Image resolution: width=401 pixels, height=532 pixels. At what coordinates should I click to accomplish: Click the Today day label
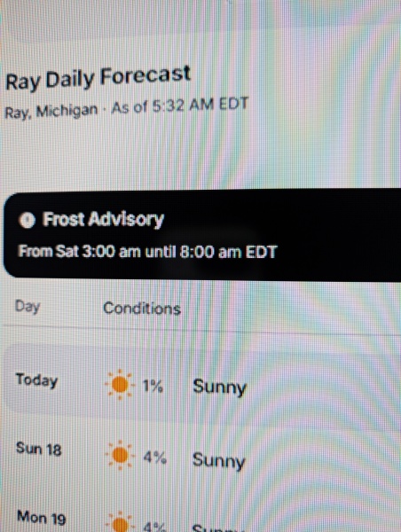point(36,379)
